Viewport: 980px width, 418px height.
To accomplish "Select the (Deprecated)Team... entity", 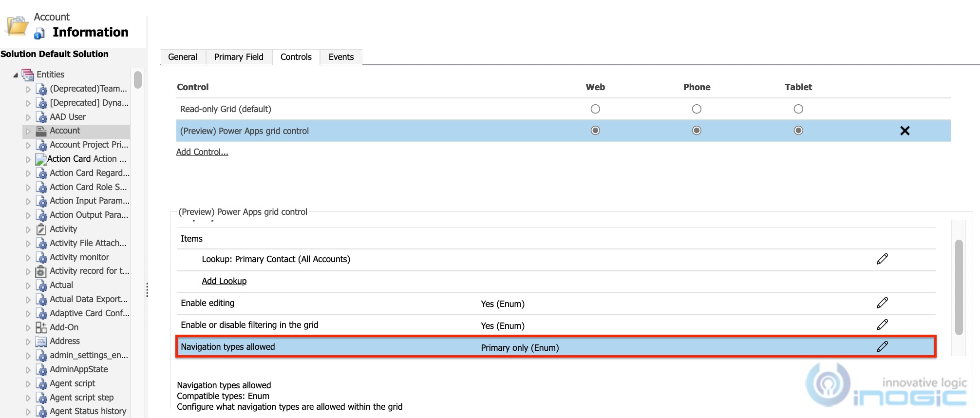I will pyautogui.click(x=88, y=89).
